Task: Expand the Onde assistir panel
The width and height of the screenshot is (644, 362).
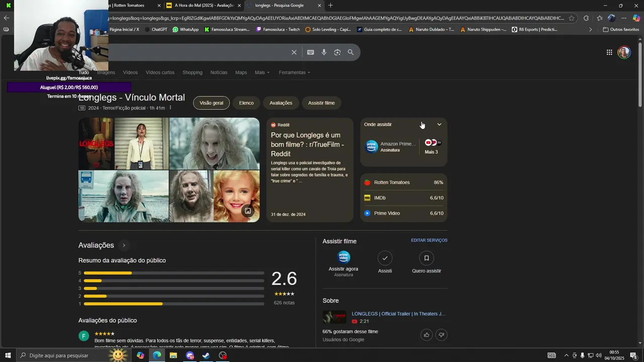Action: pyautogui.click(x=439, y=124)
